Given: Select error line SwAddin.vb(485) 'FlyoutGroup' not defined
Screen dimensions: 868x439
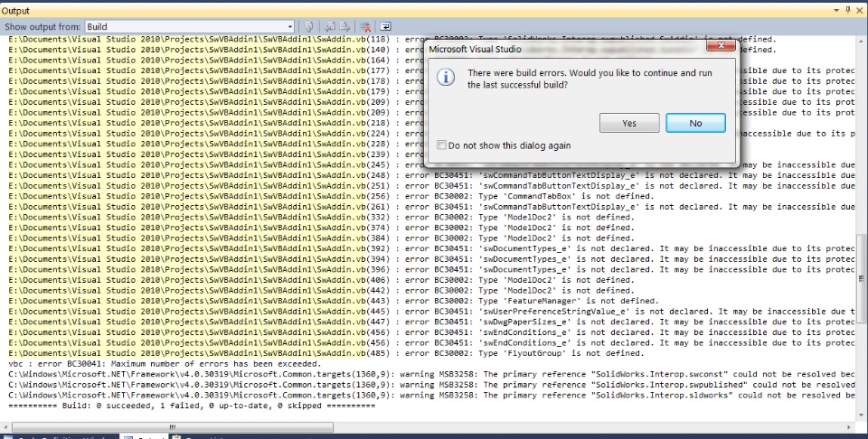Looking at the screenshot, I should coord(326,353).
